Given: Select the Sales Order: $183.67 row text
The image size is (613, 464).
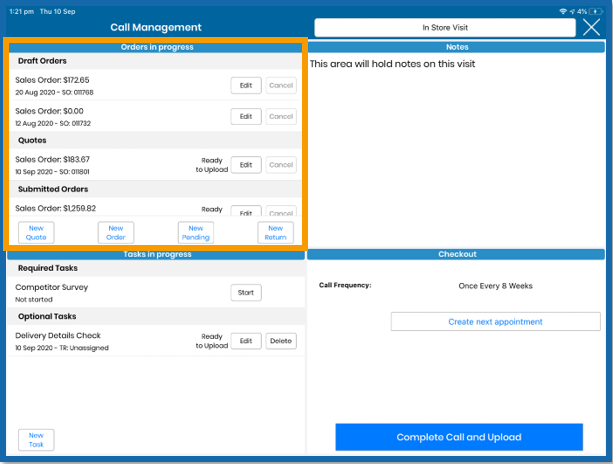Looking at the screenshot, I should 52,159.
